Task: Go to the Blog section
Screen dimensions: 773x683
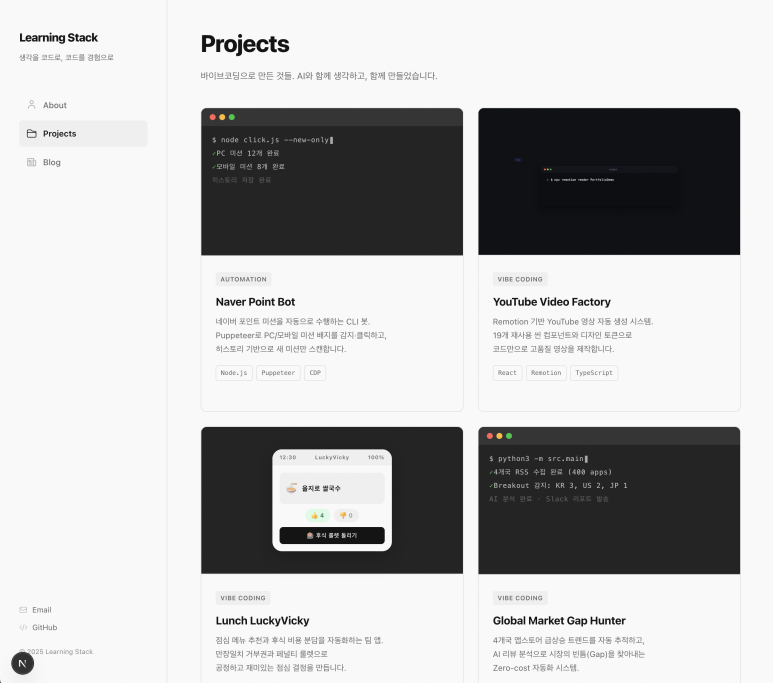Action: (x=52, y=162)
